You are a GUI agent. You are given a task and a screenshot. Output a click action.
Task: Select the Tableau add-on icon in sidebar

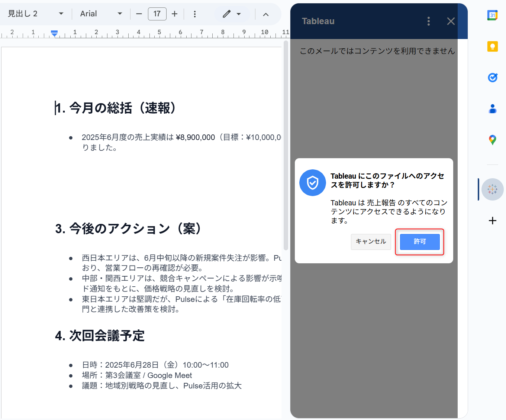click(x=492, y=189)
